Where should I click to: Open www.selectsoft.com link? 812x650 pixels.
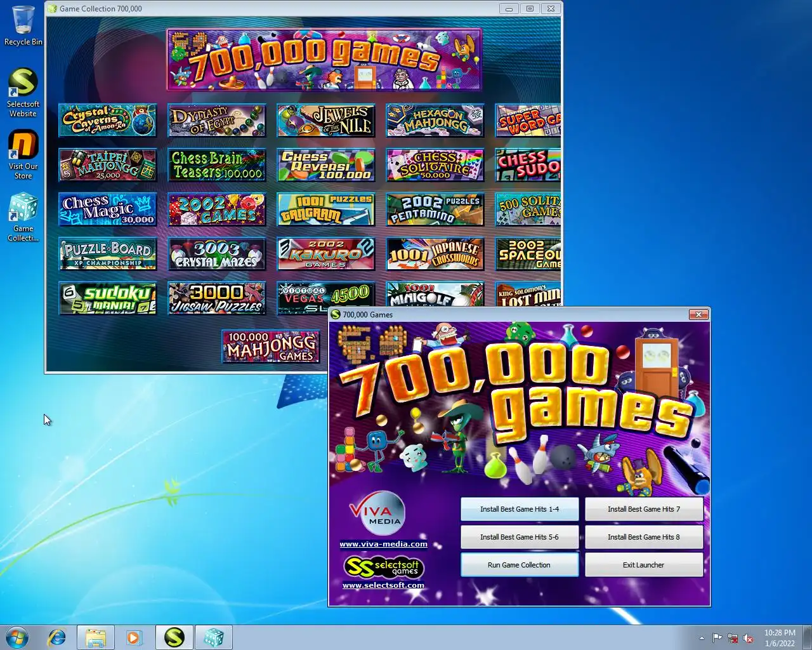point(383,585)
